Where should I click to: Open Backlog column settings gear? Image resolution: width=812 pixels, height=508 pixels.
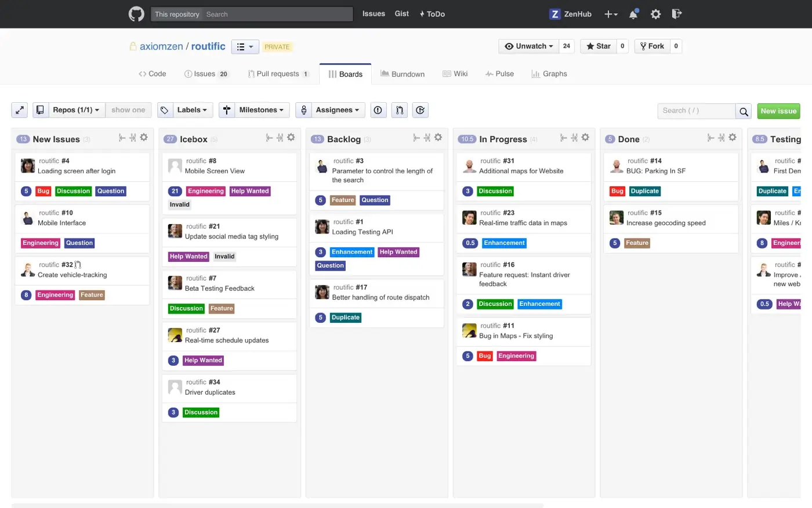coord(438,138)
